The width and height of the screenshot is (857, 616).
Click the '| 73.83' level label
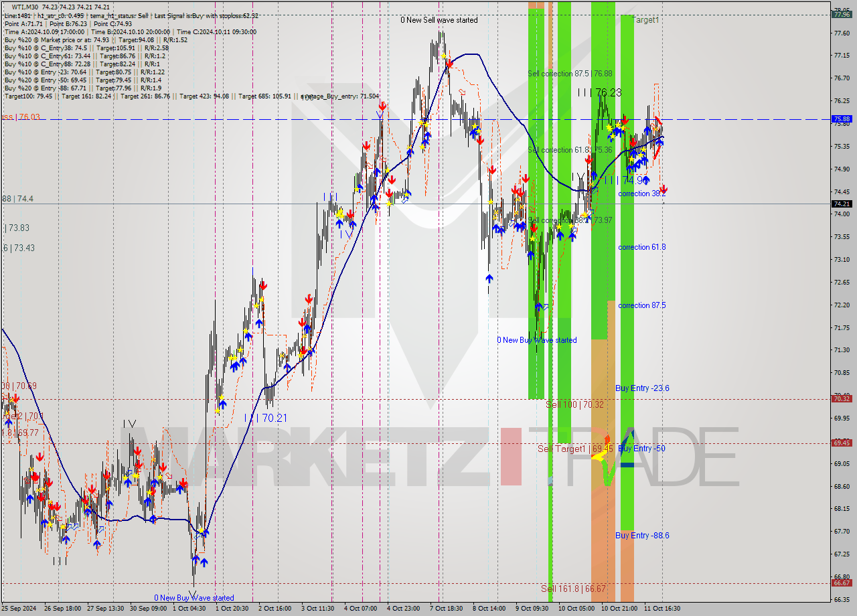[x=17, y=228]
